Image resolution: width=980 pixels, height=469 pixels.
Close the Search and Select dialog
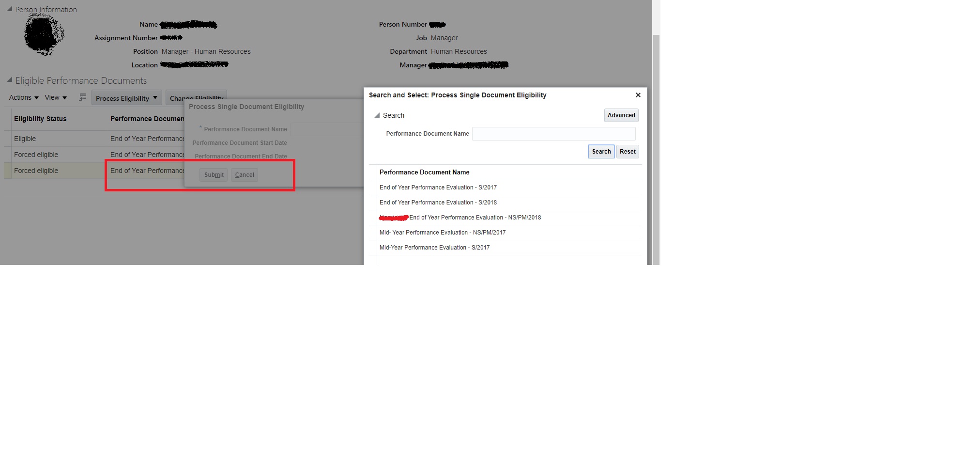click(638, 95)
